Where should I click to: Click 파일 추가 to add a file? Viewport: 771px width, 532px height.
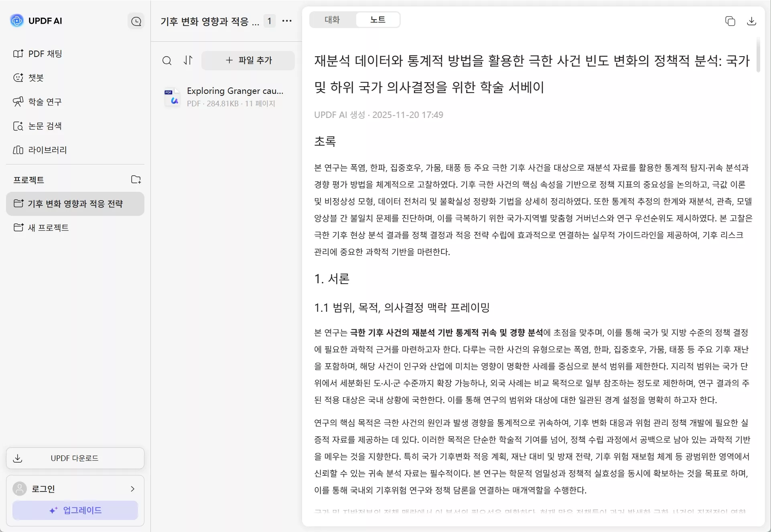tap(248, 60)
